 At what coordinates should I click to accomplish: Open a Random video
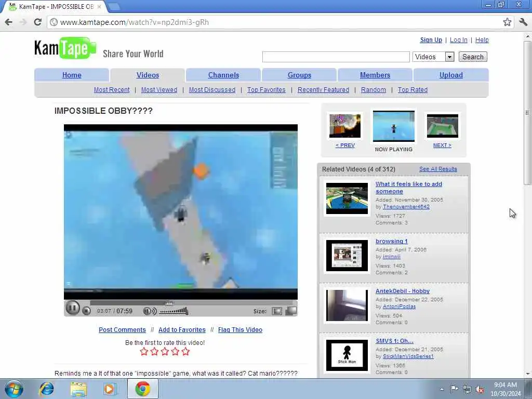pos(373,89)
